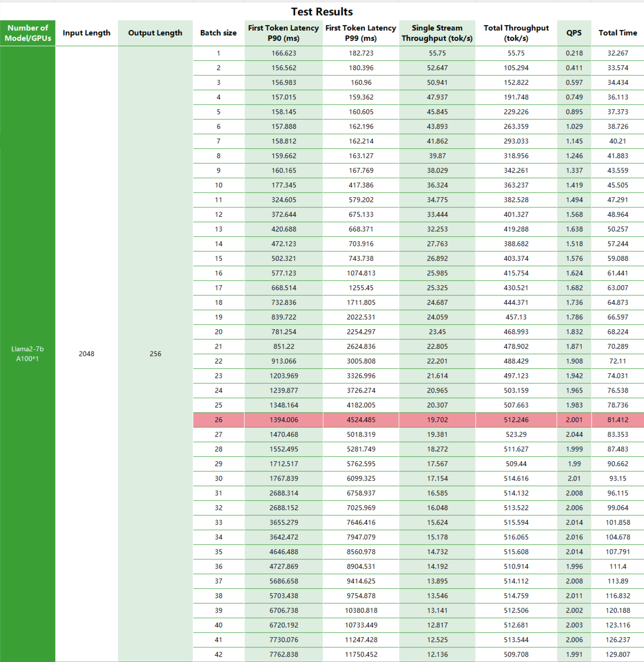644x662 pixels.
Task: Click P90 latency value "324.605"
Action: pos(284,200)
